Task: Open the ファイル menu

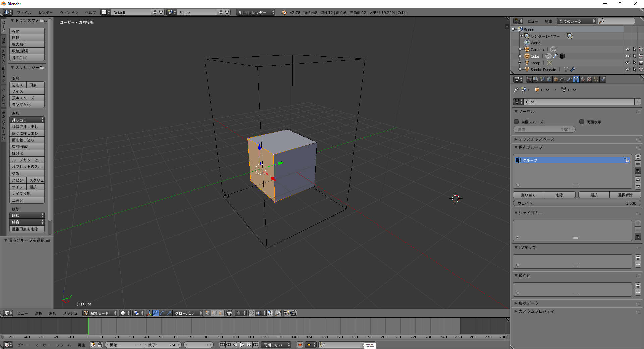Action: click(x=24, y=13)
